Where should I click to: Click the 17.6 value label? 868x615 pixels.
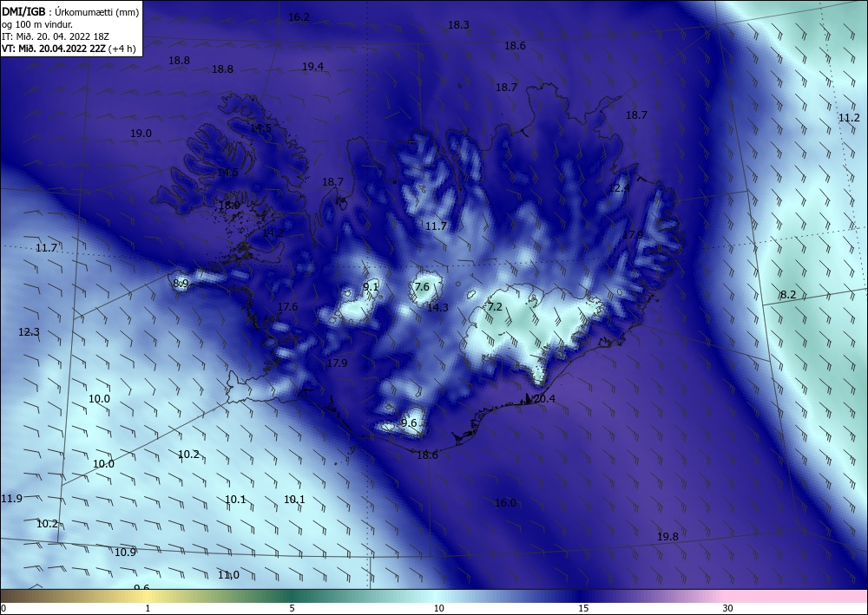(x=287, y=307)
